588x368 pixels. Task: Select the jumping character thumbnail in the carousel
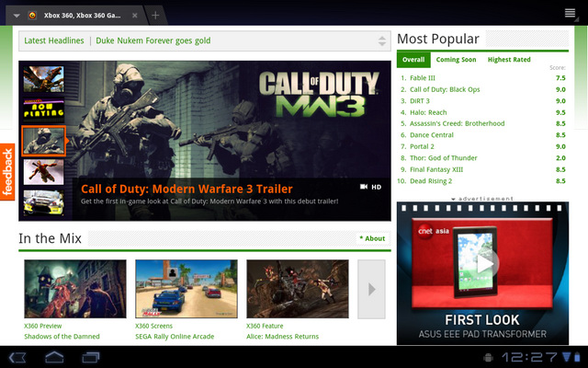coord(43,172)
